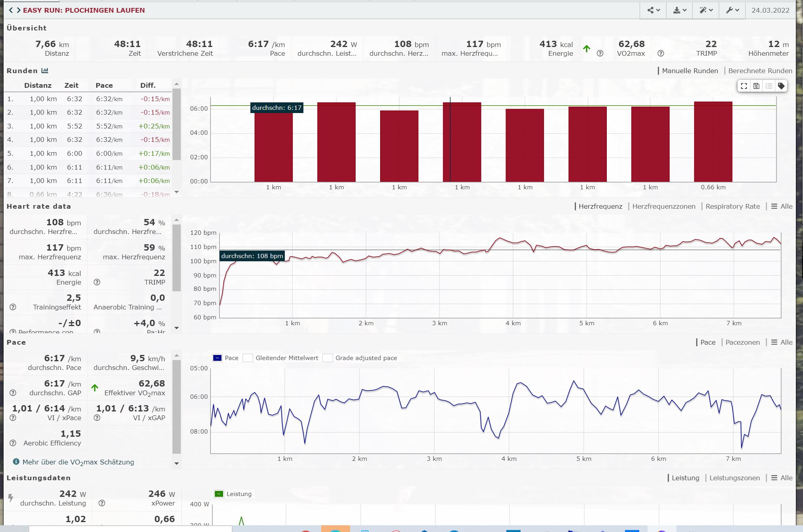Screen dimensions: 803x532
Task: Open the magic wand tools dropdown
Action: (706, 10)
